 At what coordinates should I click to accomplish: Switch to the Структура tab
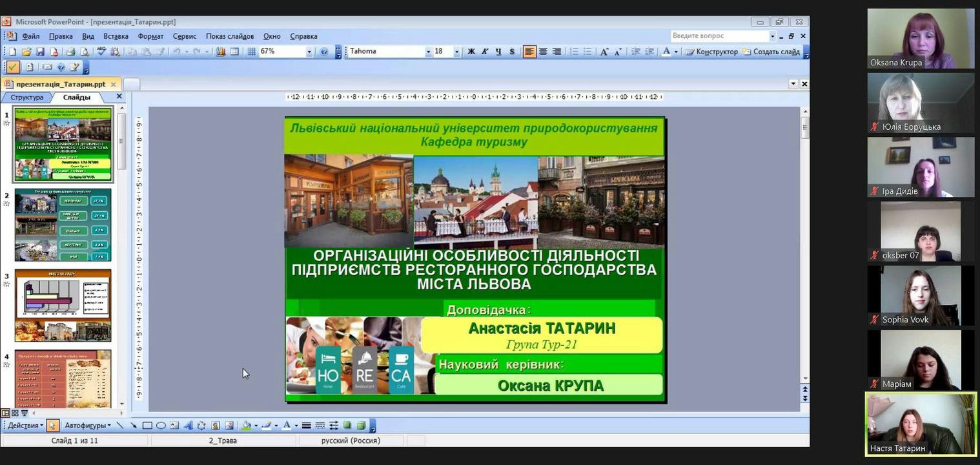tap(27, 98)
